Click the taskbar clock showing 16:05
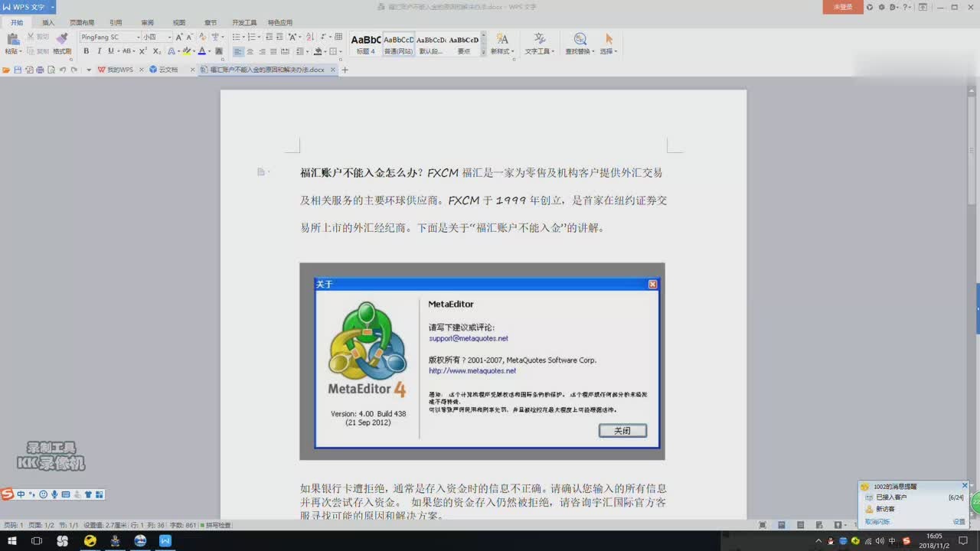Screen dimensions: 980x551 (934, 541)
